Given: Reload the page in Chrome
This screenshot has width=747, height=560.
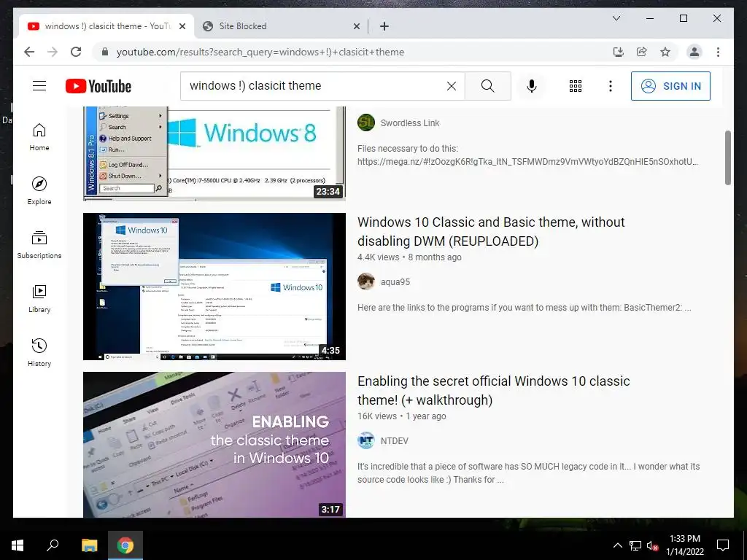Looking at the screenshot, I should click(x=76, y=52).
